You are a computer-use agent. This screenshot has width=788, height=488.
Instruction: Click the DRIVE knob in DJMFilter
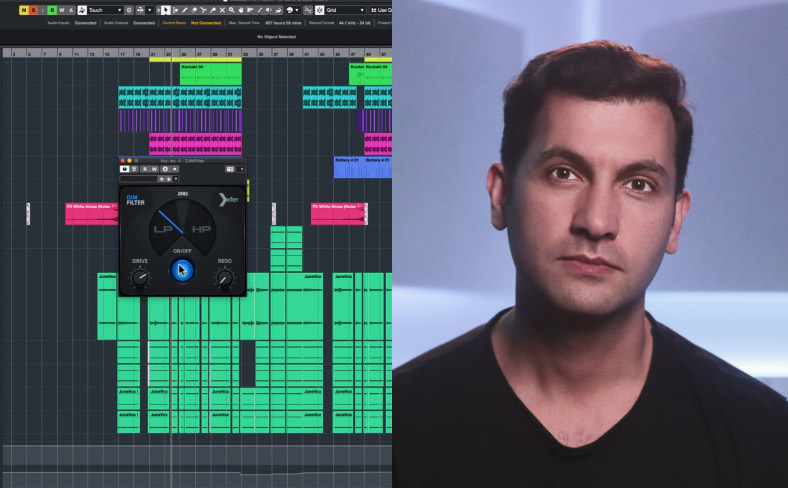coord(140,277)
